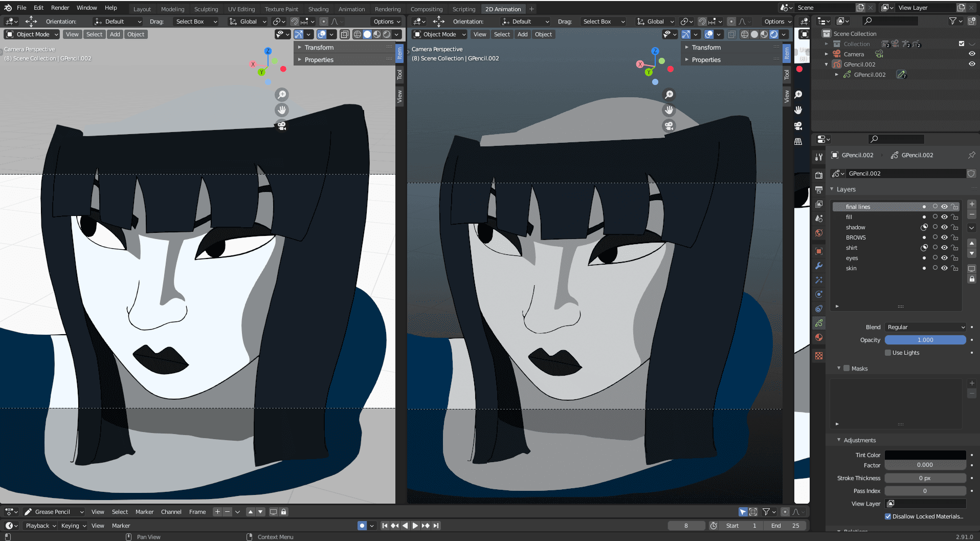Click Options button in left viewport header

pos(387,21)
